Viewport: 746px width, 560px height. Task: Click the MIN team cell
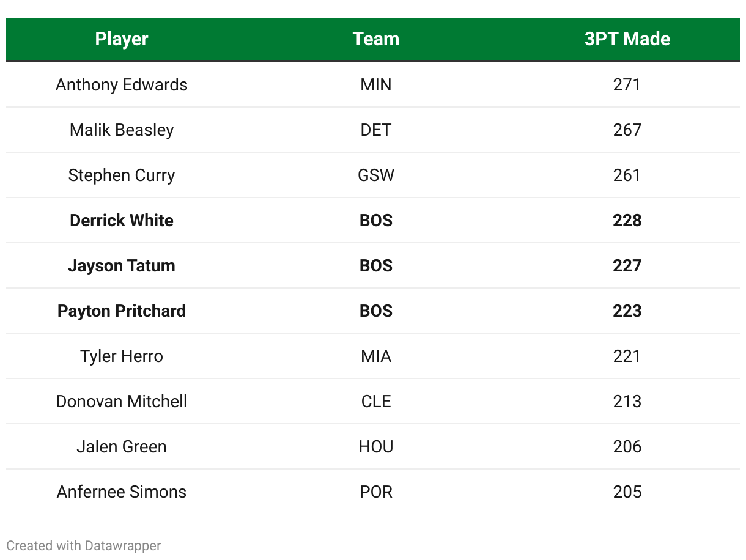[375, 84]
